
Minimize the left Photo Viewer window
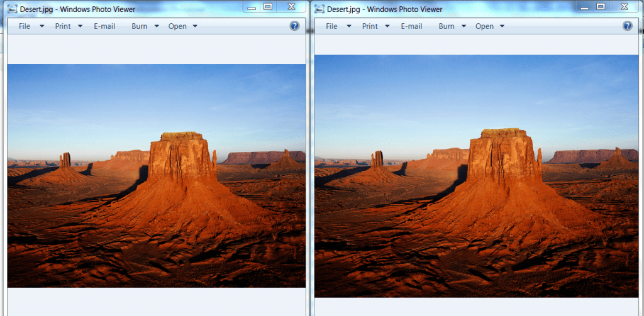tap(252, 7)
